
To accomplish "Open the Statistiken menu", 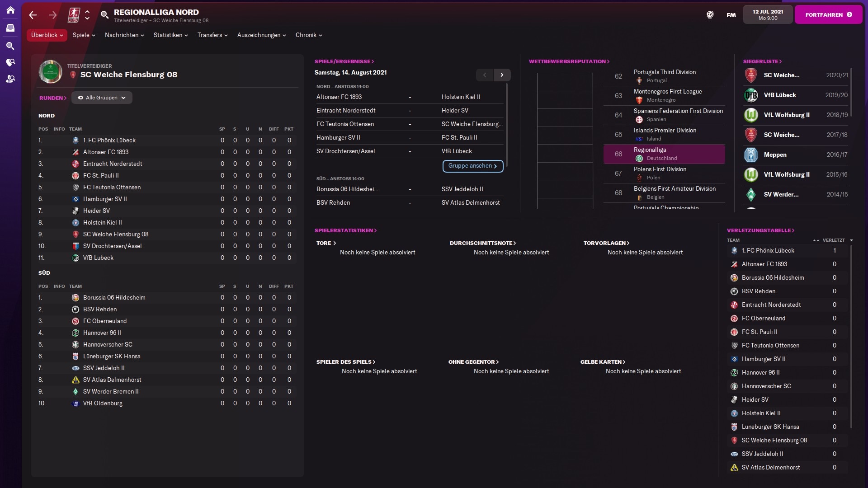I will point(170,35).
